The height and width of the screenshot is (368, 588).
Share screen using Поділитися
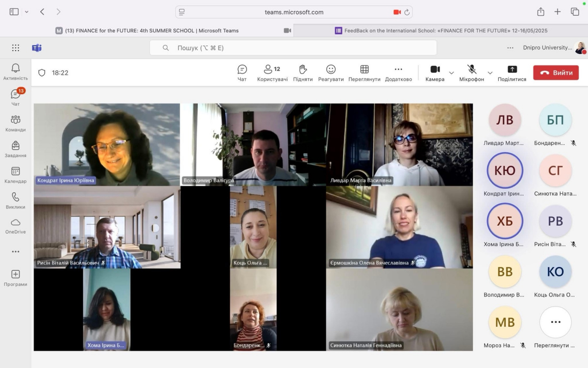pyautogui.click(x=512, y=73)
